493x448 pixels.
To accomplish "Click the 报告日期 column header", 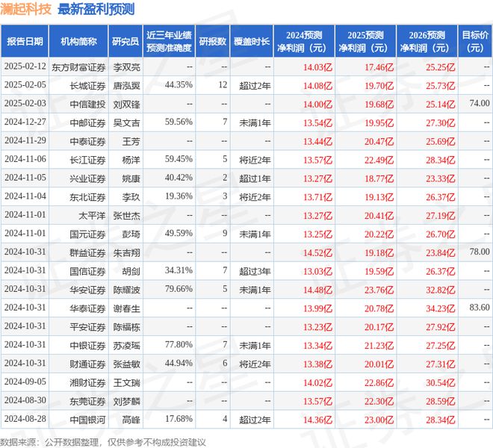I will coord(25,41).
